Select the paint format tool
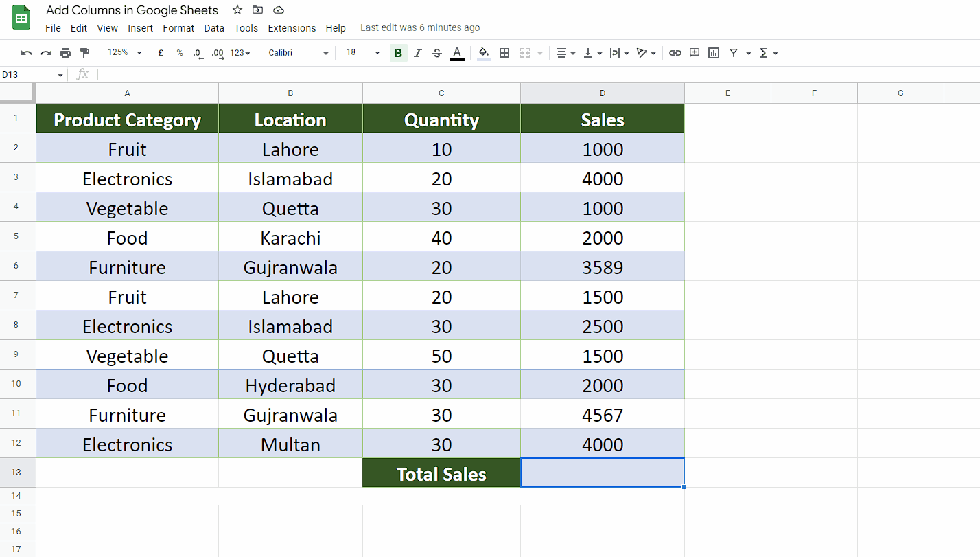 tap(84, 52)
